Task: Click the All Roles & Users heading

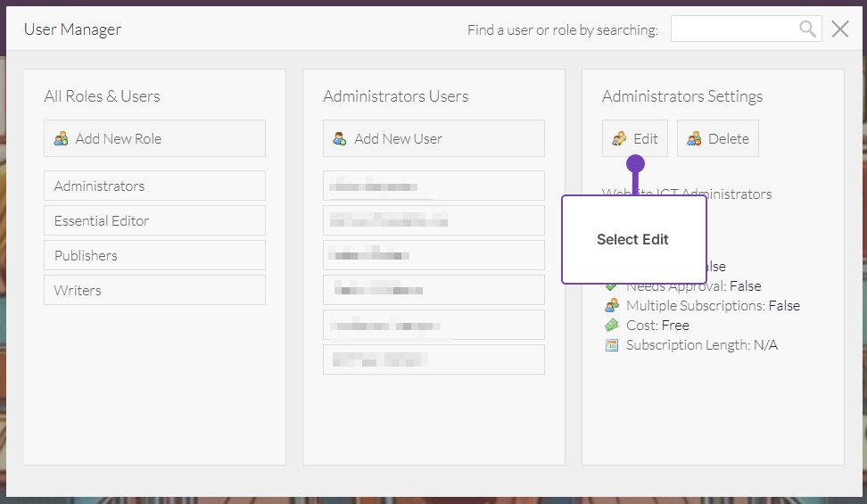Action: click(x=102, y=96)
